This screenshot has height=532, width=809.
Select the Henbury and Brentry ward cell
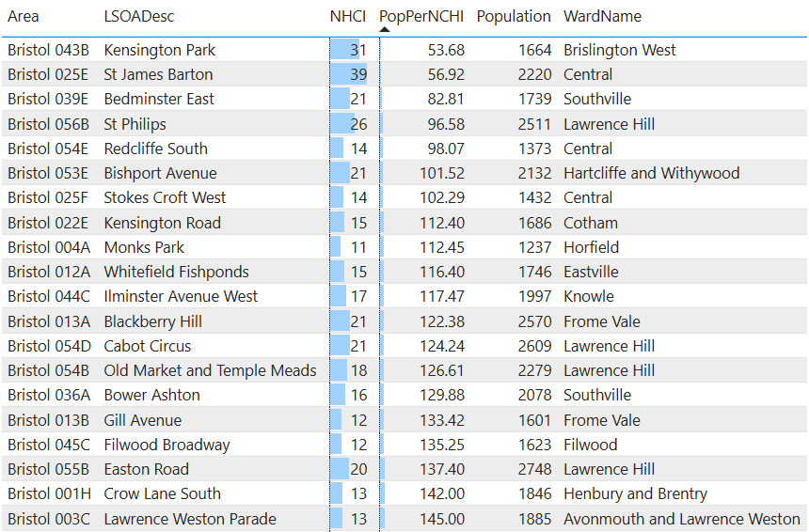tap(635, 493)
